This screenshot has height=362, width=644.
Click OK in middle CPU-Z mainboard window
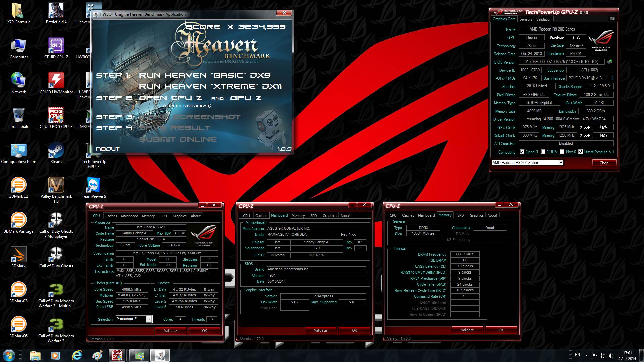(x=354, y=330)
